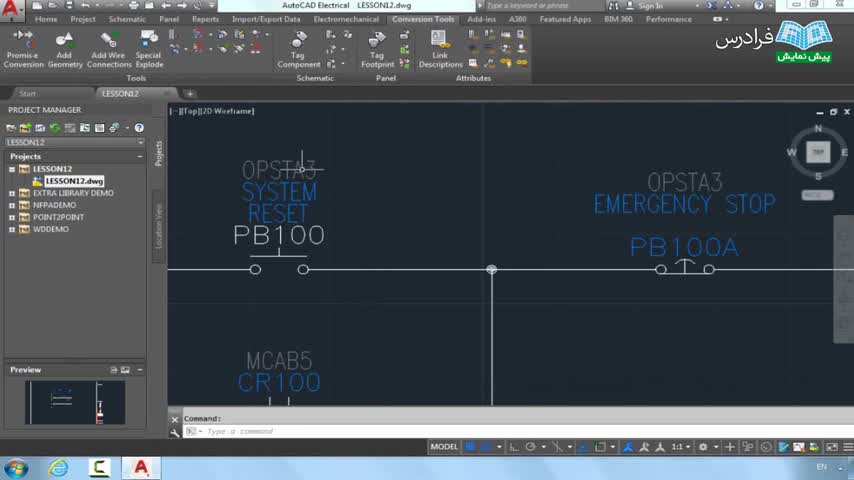Expand EXTRA LIBRARY DEMO project
Viewport: 854px width, 480px height.
(12, 193)
